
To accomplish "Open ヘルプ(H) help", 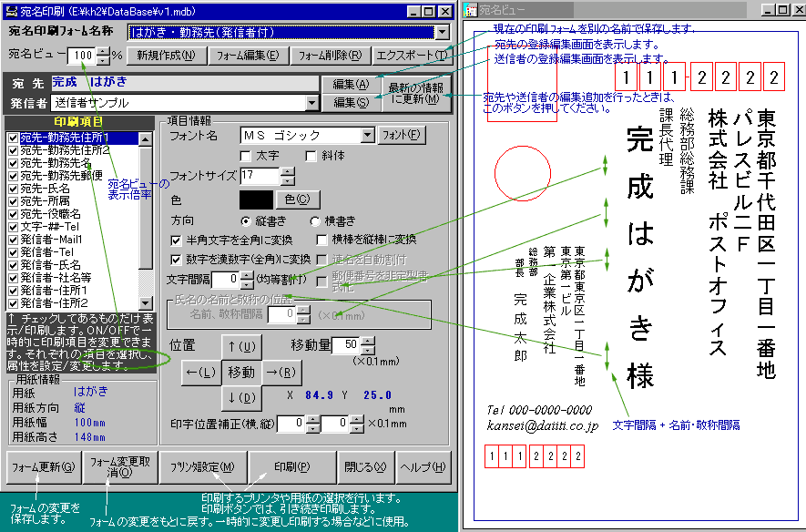I will coord(423,467).
